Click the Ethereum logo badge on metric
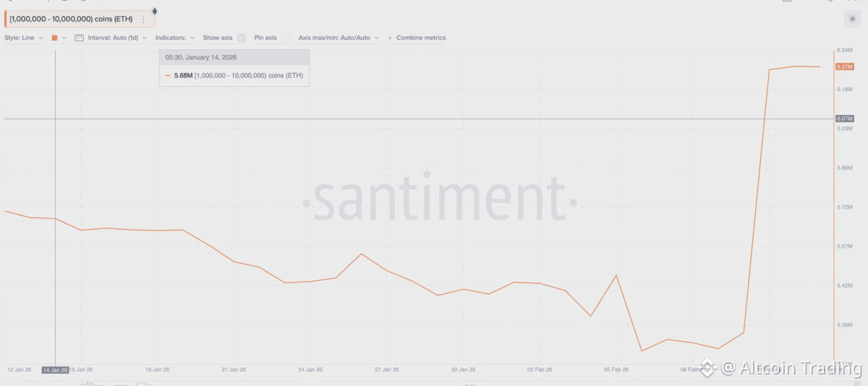868x386 pixels. [x=154, y=11]
